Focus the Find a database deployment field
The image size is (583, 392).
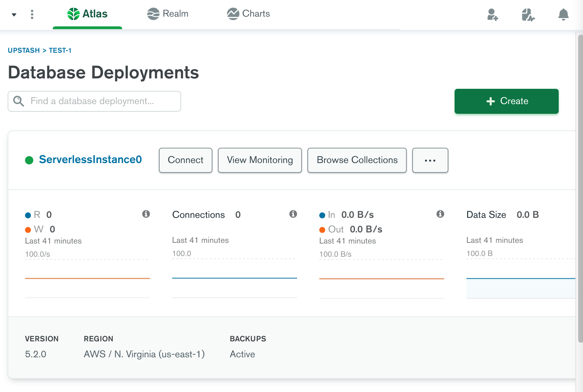coord(101,101)
